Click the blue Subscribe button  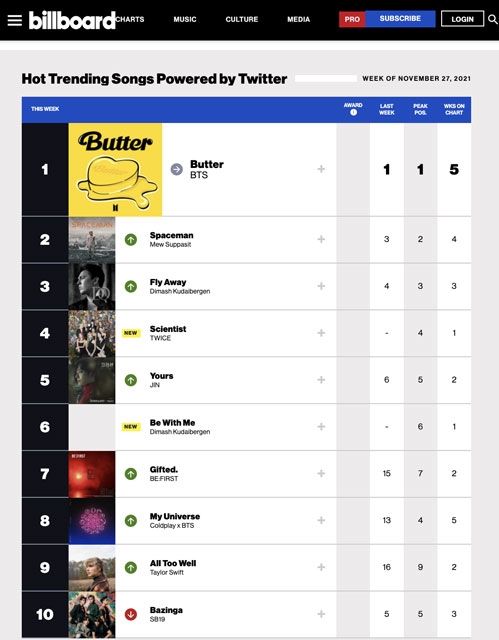pyautogui.click(x=400, y=19)
